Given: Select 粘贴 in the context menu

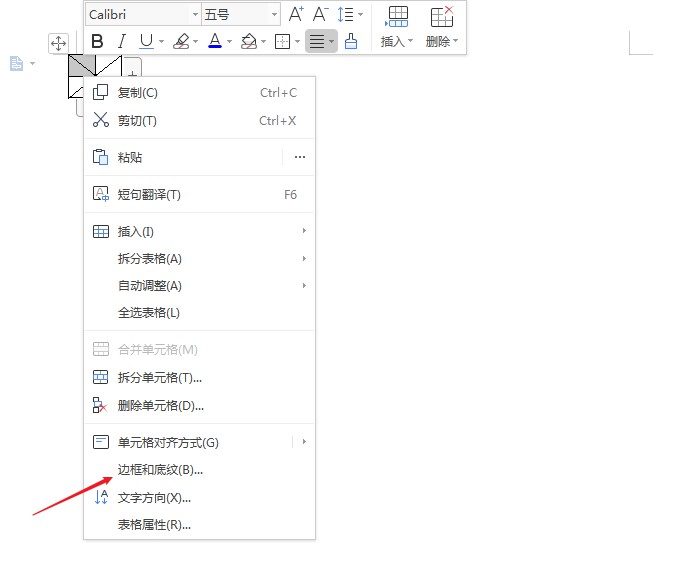Looking at the screenshot, I should click(x=184, y=157).
